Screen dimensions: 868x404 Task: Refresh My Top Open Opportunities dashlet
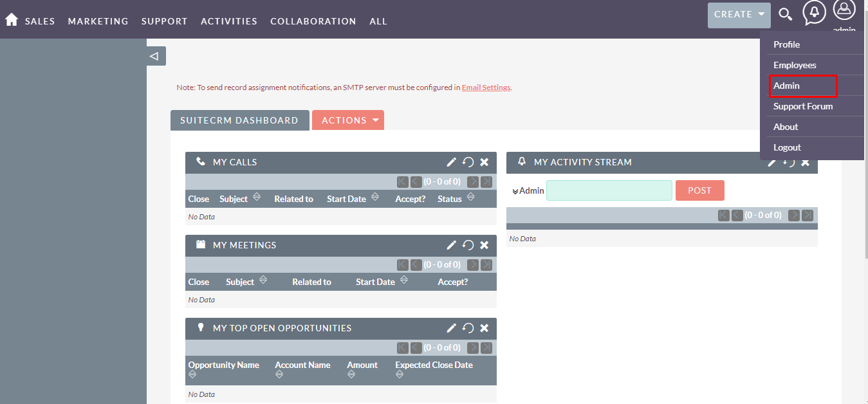(x=468, y=328)
